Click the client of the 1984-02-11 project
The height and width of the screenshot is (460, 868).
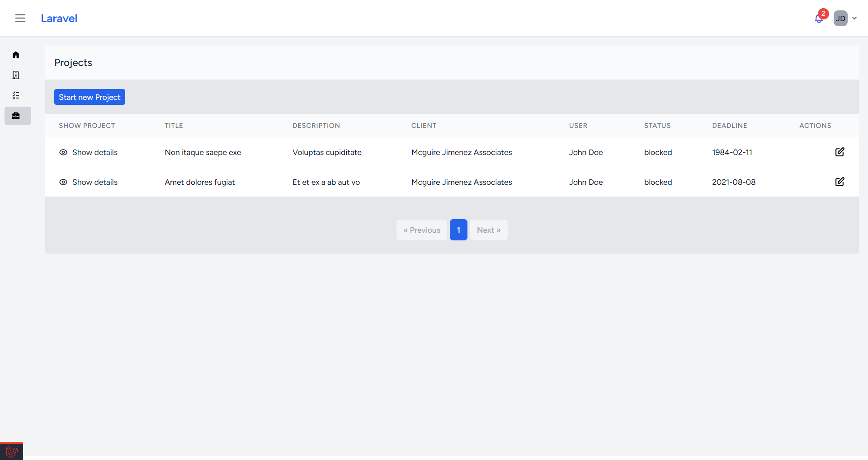(462, 152)
